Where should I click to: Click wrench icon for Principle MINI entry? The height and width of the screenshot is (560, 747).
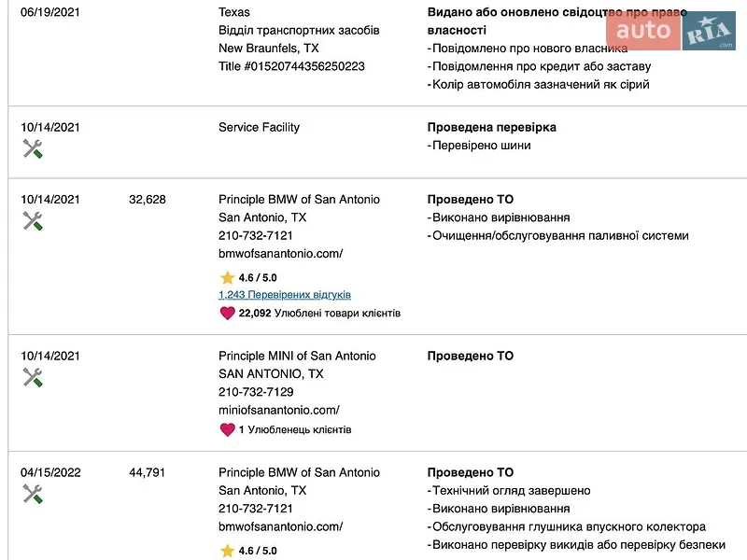click(33, 378)
